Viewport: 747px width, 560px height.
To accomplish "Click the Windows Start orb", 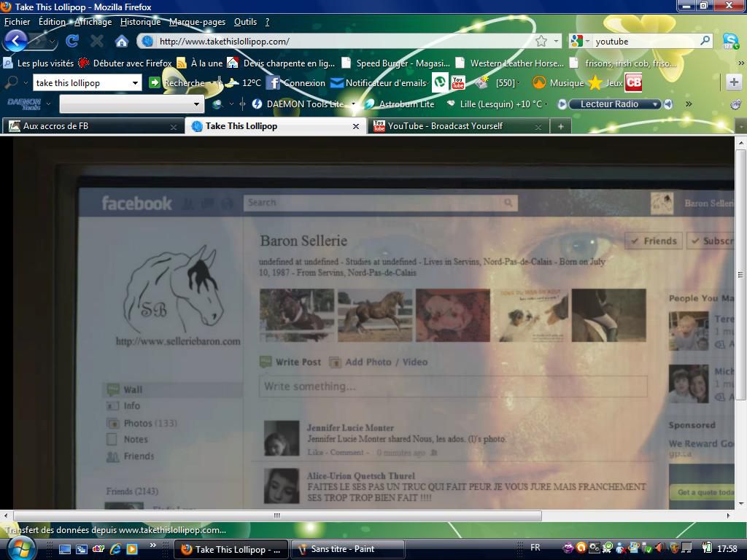I will (20, 548).
